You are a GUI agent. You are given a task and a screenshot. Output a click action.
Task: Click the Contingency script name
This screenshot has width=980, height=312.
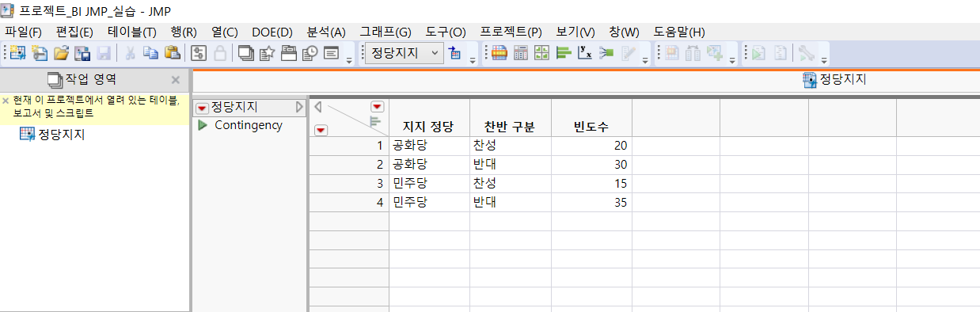pos(249,125)
